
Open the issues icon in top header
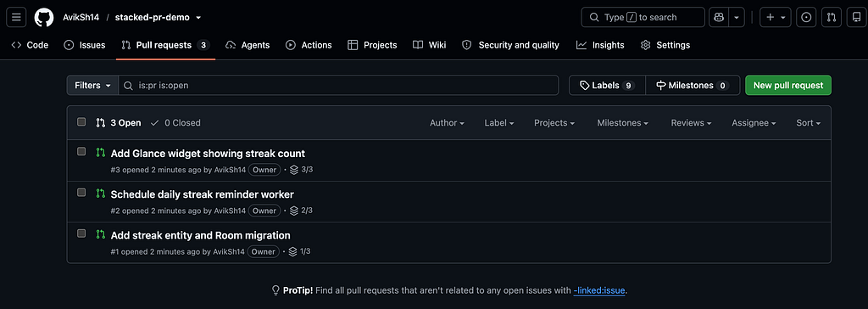(807, 17)
